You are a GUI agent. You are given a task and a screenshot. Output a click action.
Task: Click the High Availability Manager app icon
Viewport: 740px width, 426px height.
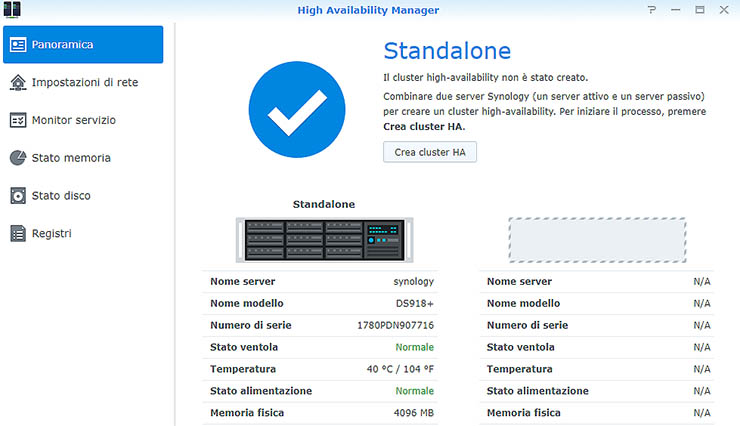click(x=13, y=10)
